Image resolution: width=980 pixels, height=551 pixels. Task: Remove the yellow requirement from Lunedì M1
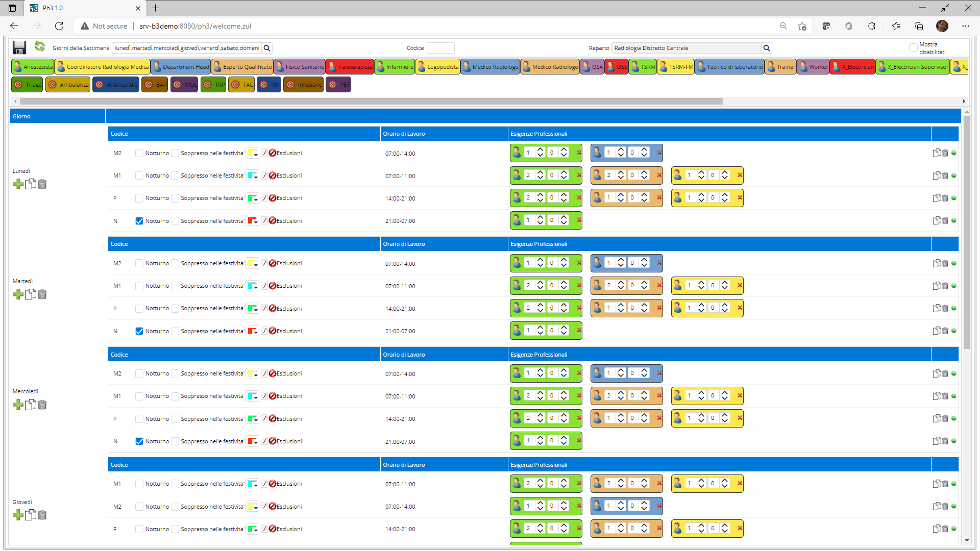pyautogui.click(x=740, y=175)
